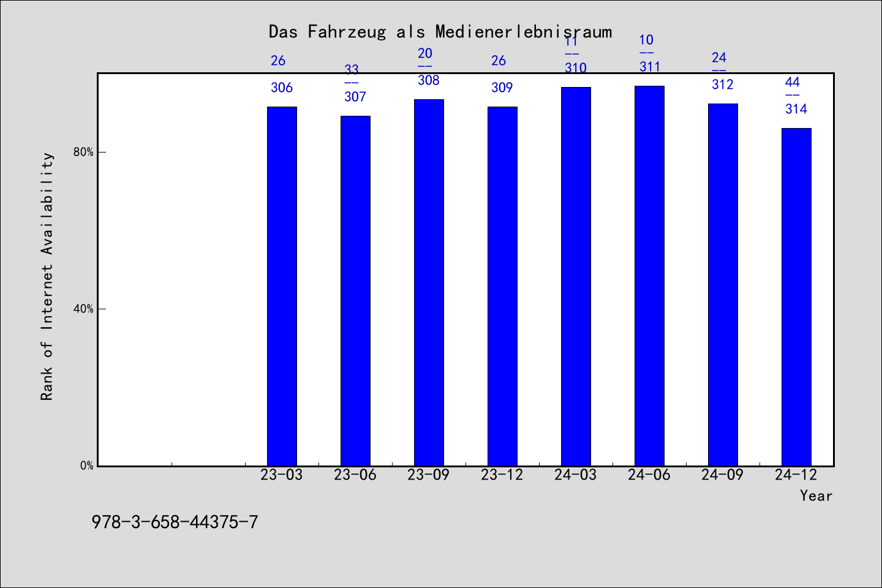Click the 23-12 axis label
The height and width of the screenshot is (588, 882).
tap(502, 475)
